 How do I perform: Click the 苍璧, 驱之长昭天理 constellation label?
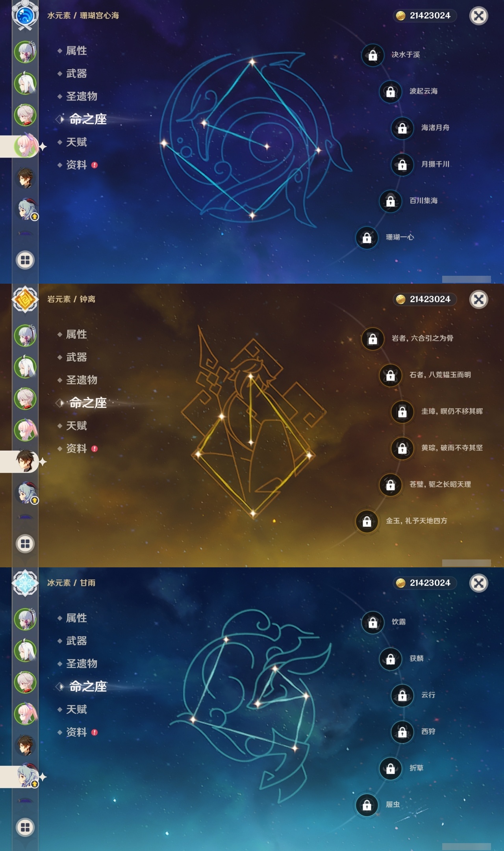coord(440,485)
